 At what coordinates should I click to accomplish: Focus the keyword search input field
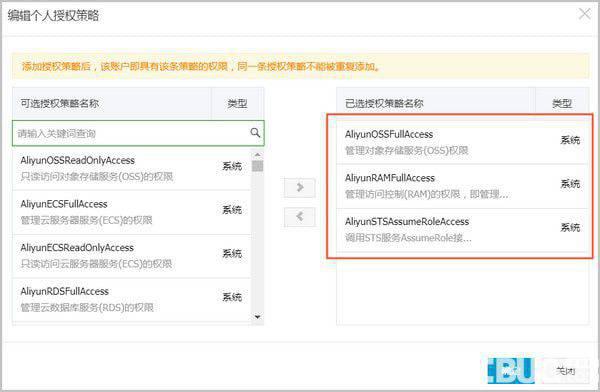pyautogui.click(x=138, y=133)
